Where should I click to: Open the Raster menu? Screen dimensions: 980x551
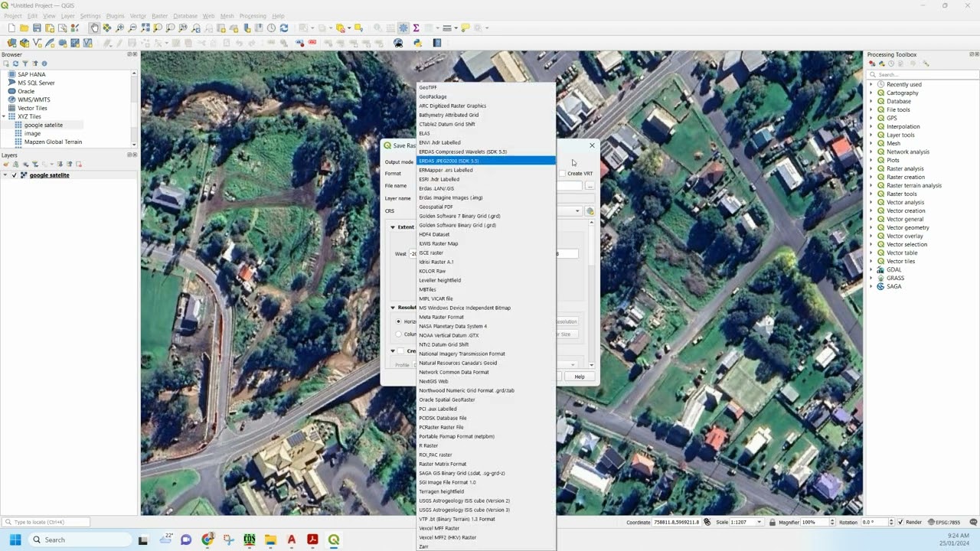[159, 15]
